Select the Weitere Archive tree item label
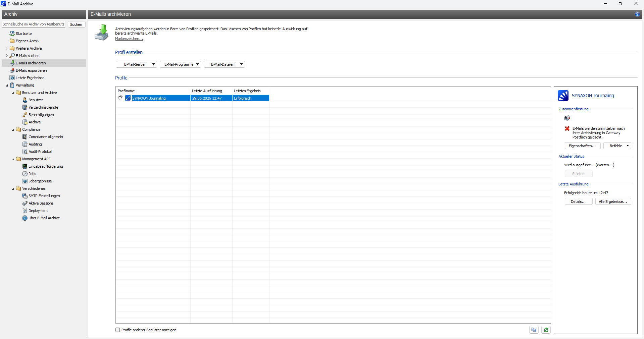 tap(29, 48)
